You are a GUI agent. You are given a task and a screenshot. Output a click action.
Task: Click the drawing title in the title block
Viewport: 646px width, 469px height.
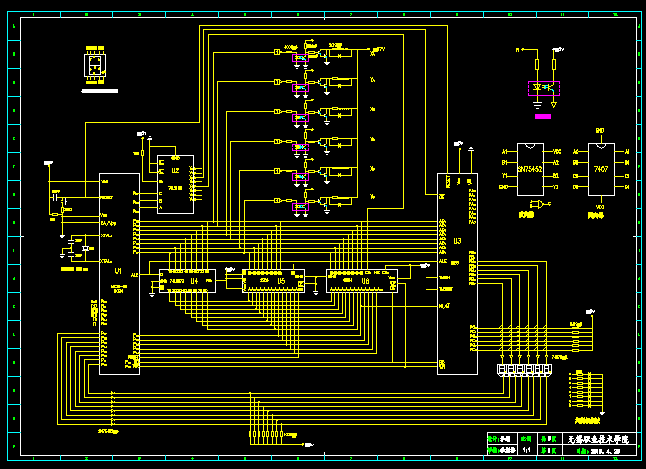click(598, 439)
